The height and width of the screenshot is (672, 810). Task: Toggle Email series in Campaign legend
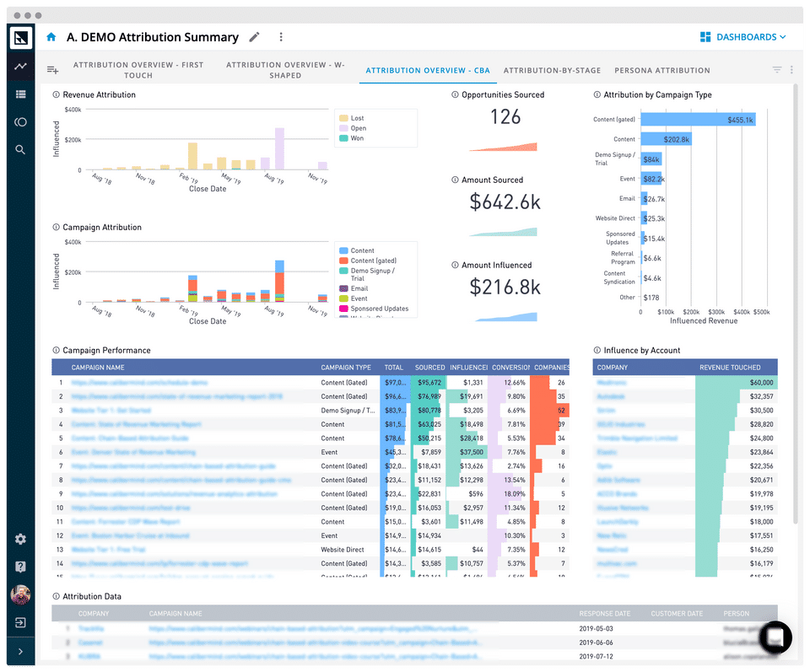click(354, 288)
